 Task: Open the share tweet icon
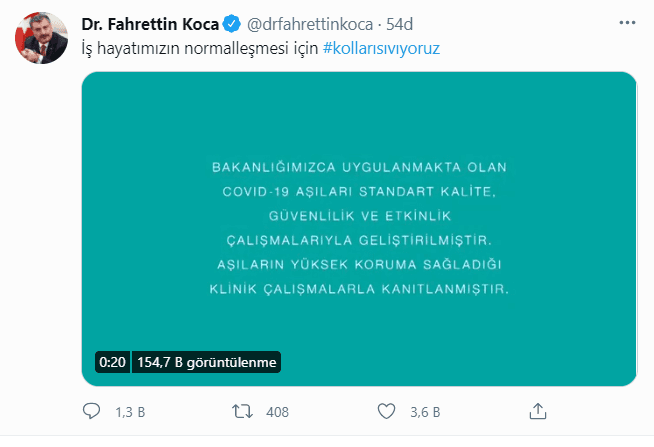click(x=537, y=410)
